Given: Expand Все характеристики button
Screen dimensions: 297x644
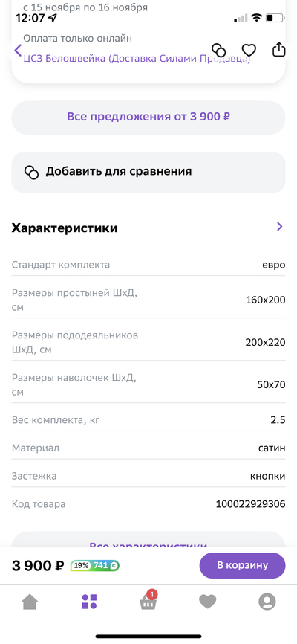Looking at the screenshot, I should pos(148,540).
